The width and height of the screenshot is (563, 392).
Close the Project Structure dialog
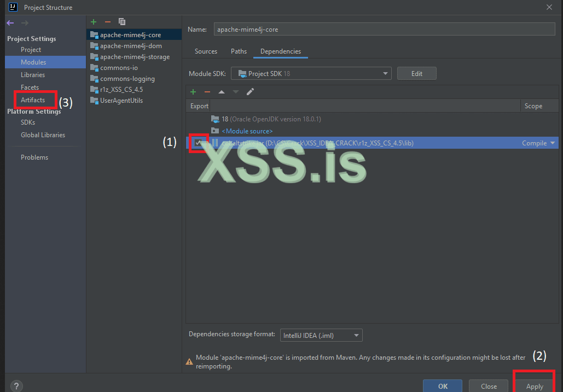click(549, 7)
